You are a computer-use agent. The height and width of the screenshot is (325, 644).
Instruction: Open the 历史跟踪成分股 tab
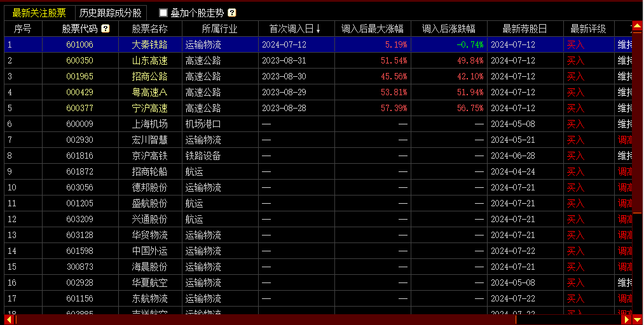pyautogui.click(x=111, y=13)
